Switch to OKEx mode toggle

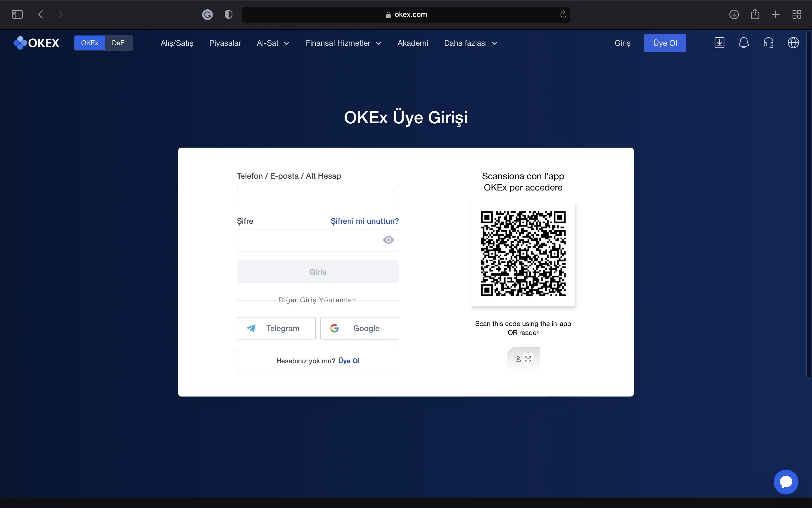point(90,43)
